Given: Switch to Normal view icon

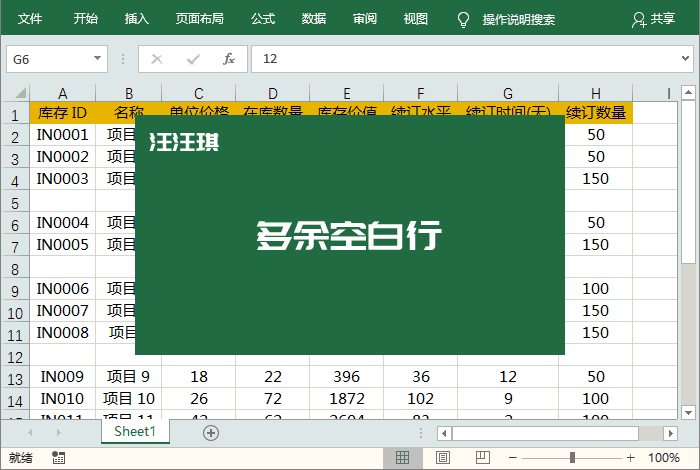Looking at the screenshot, I should point(402,458).
